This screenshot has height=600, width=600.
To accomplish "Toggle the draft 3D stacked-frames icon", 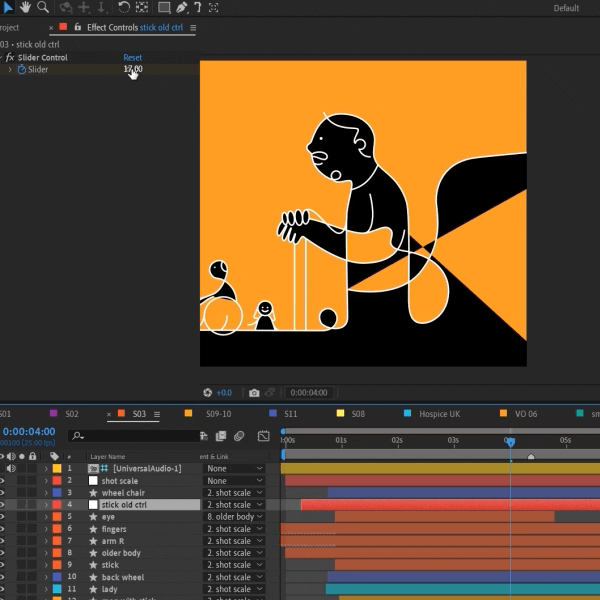I will (221, 436).
